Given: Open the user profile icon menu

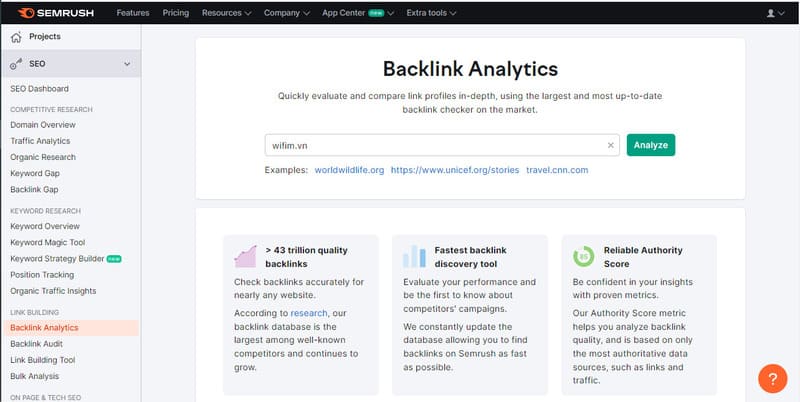Looking at the screenshot, I should [774, 13].
